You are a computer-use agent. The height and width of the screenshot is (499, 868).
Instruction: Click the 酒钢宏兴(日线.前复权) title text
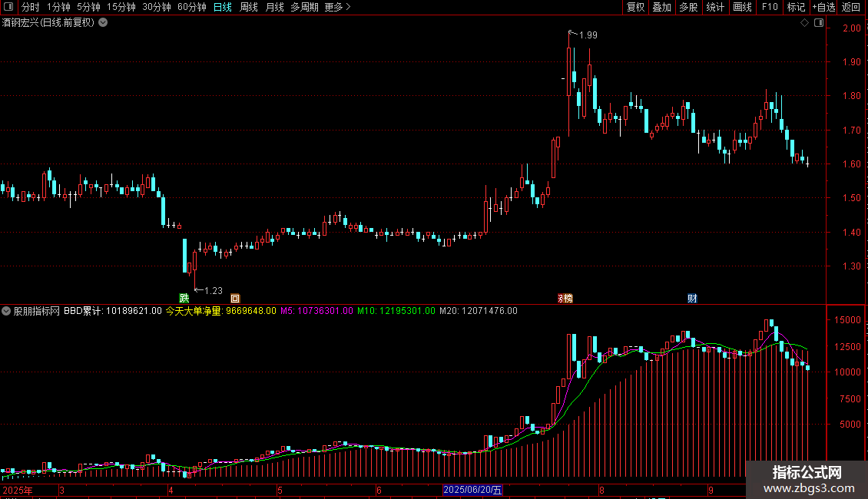click(48, 23)
